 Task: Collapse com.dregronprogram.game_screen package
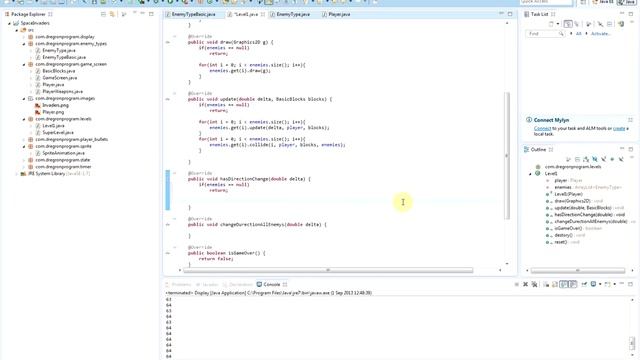tap(24, 64)
